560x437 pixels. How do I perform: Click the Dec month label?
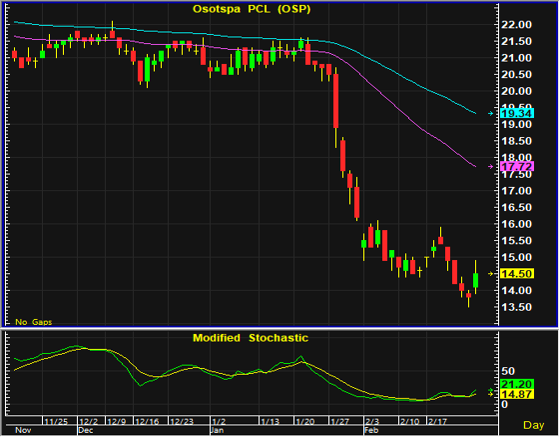(86, 430)
